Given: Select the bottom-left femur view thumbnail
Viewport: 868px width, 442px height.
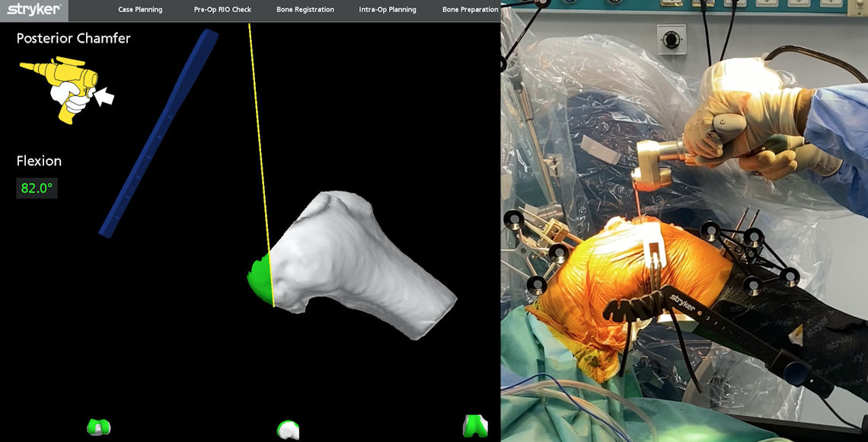Looking at the screenshot, I should pos(98,427).
